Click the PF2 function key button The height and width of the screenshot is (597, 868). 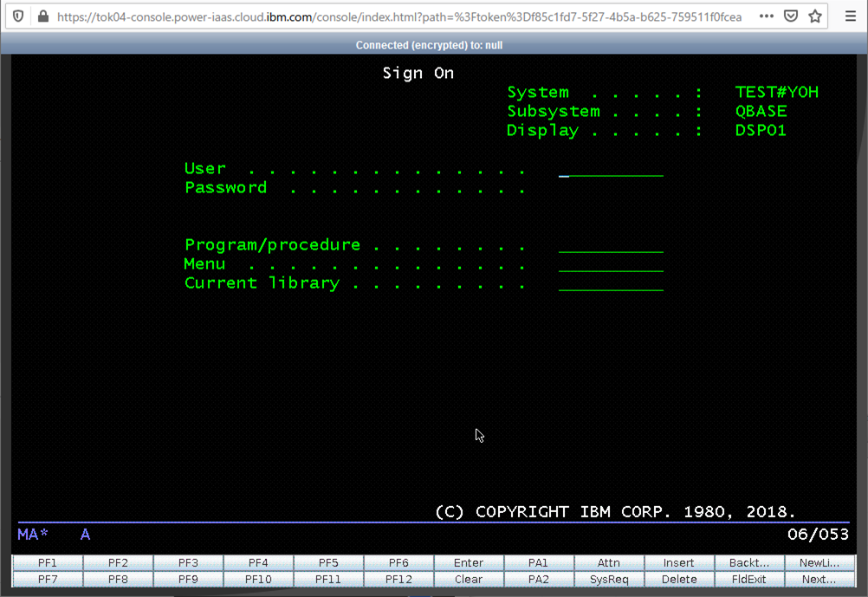point(118,562)
